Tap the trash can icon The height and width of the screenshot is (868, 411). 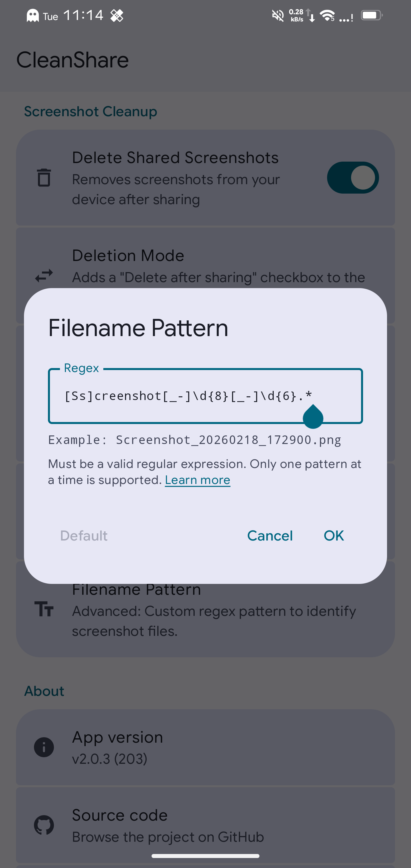(44, 178)
